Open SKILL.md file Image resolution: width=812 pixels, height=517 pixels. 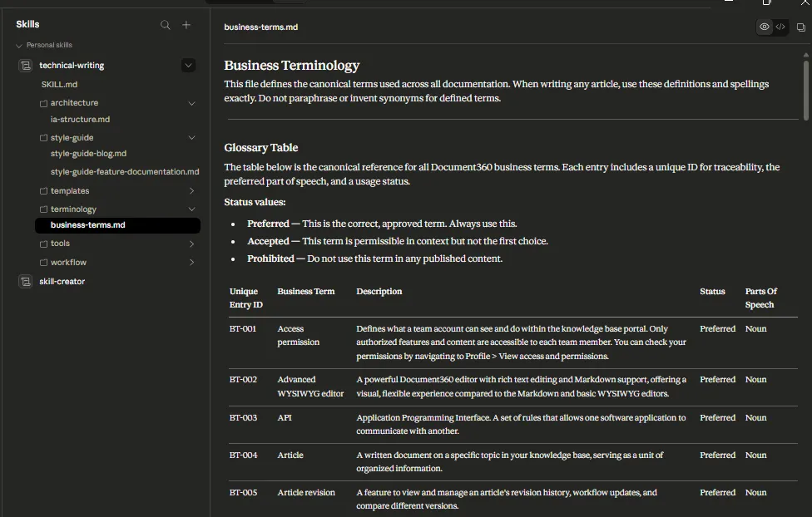(59, 85)
